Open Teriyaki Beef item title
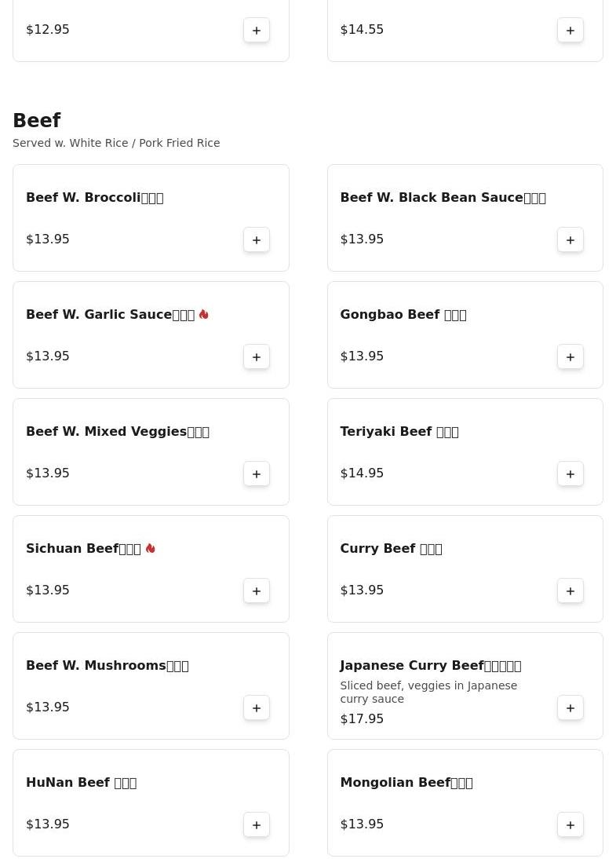The image size is (616, 859). pyautogui.click(x=399, y=432)
